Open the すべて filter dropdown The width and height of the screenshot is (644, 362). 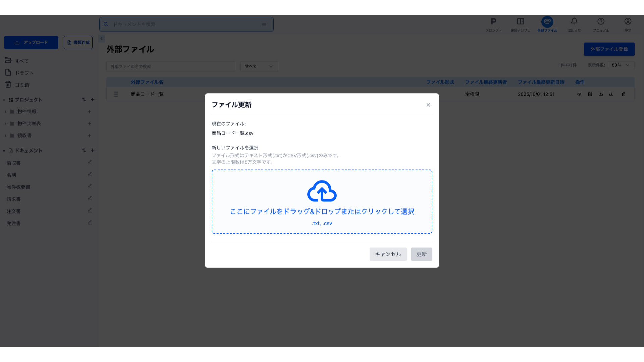(x=259, y=66)
